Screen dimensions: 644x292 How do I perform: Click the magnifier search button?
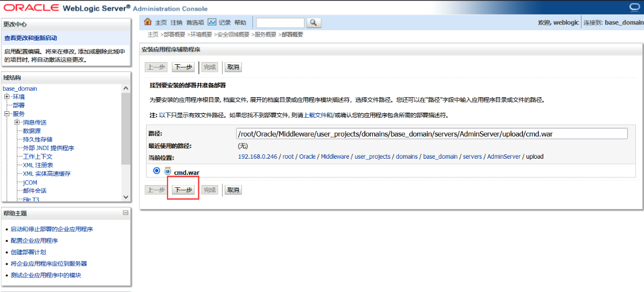click(313, 23)
